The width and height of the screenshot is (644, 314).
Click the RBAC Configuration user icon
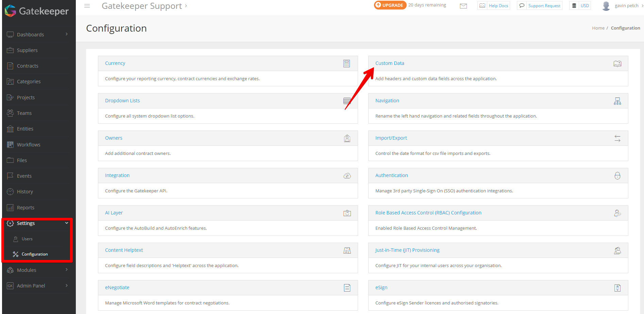click(x=617, y=213)
